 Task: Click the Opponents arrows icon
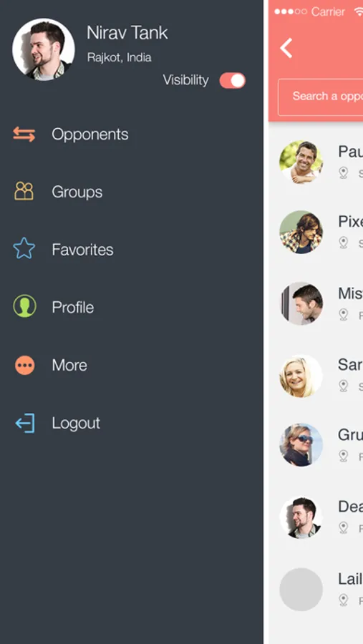[x=24, y=135]
